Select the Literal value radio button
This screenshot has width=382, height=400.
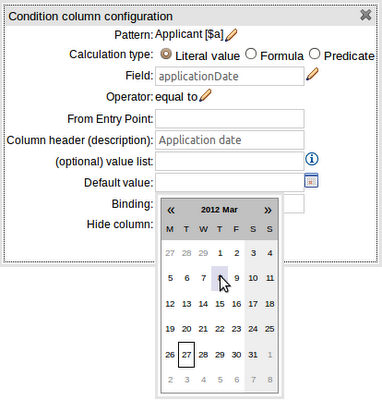click(x=166, y=54)
